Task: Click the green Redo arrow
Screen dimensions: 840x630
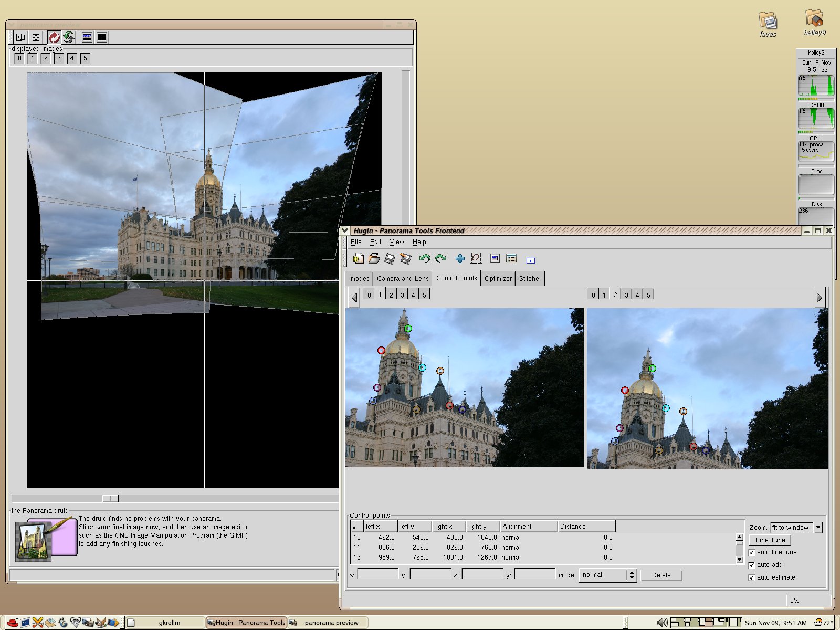Action: pyautogui.click(x=440, y=258)
